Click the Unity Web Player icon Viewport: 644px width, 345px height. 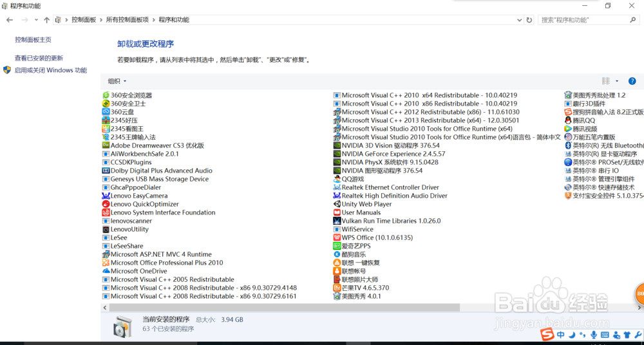click(x=337, y=204)
